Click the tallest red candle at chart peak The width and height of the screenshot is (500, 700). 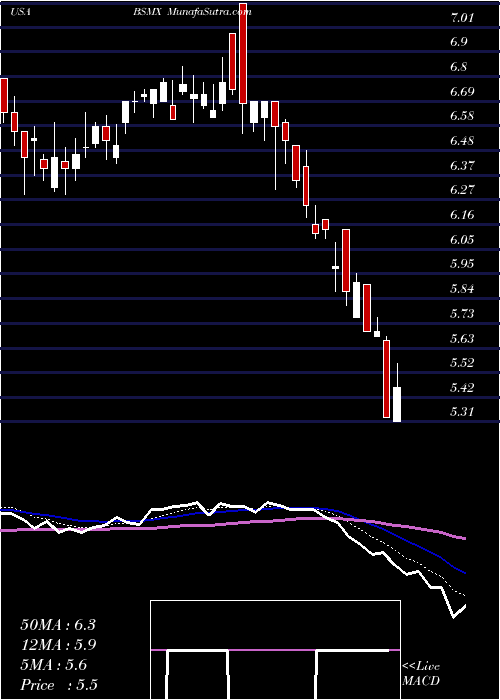[243, 53]
